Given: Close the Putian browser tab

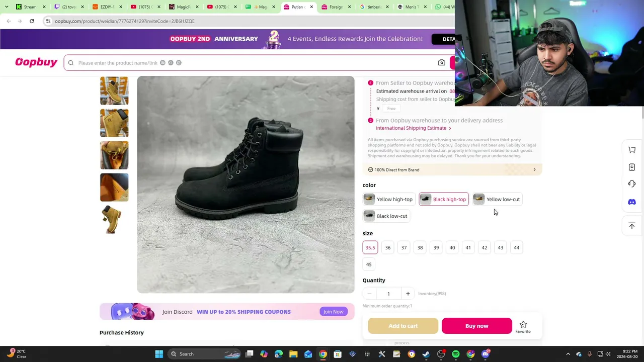Looking at the screenshot, I should pyautogui.click(x=311, y=7).
